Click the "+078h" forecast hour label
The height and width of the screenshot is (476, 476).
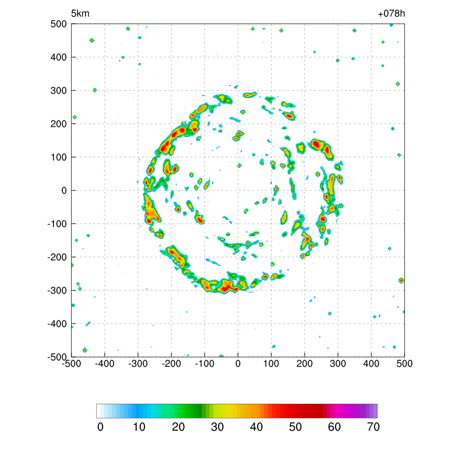point(391,13)
